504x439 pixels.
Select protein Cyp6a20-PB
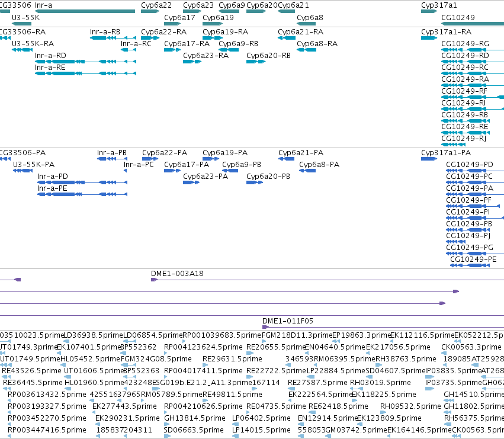255,182
